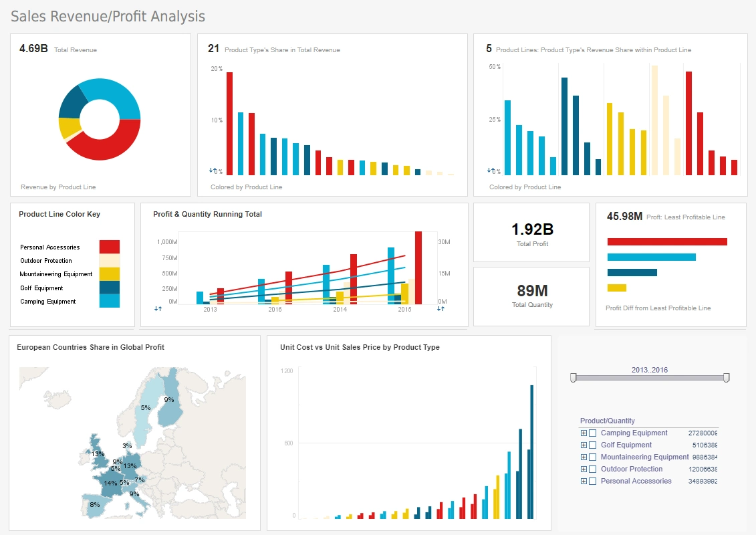Expand the Mountaineering Equipment node
The width and height of the screenshot is (756, 535).
584,456
